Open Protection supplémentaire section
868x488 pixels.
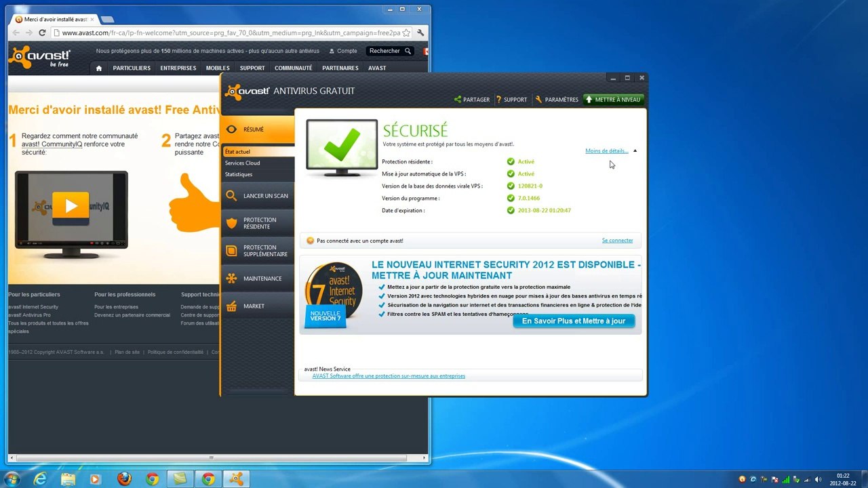[257, 251]
